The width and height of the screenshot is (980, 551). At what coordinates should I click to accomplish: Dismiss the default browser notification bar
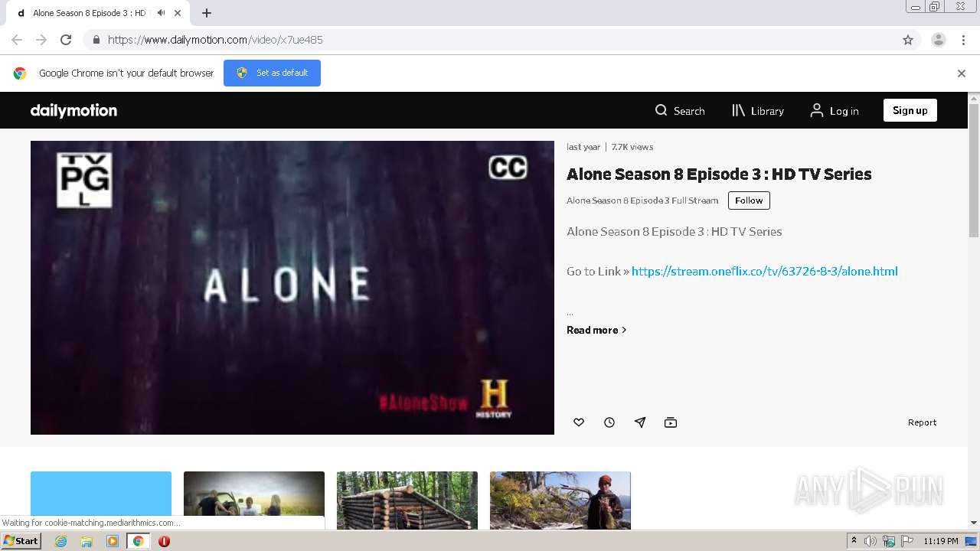coord(962,73)
